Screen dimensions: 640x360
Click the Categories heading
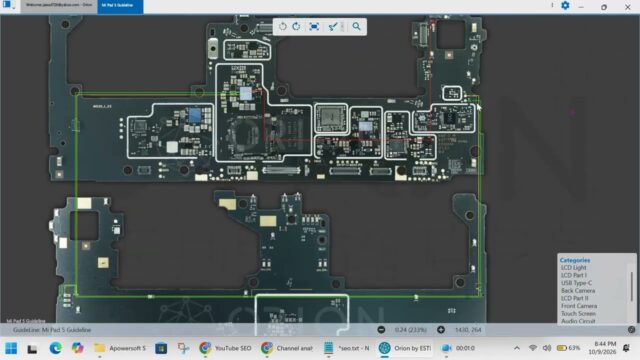pos(575,260)
